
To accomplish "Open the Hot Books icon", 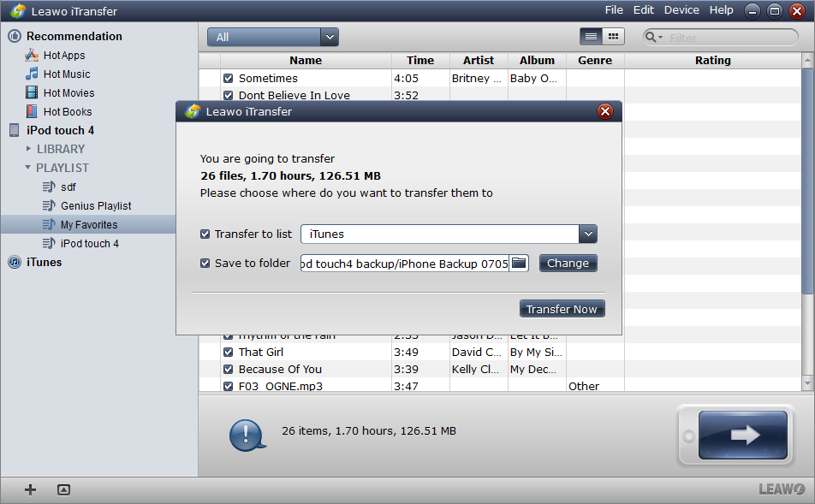I will pos(32,111).
